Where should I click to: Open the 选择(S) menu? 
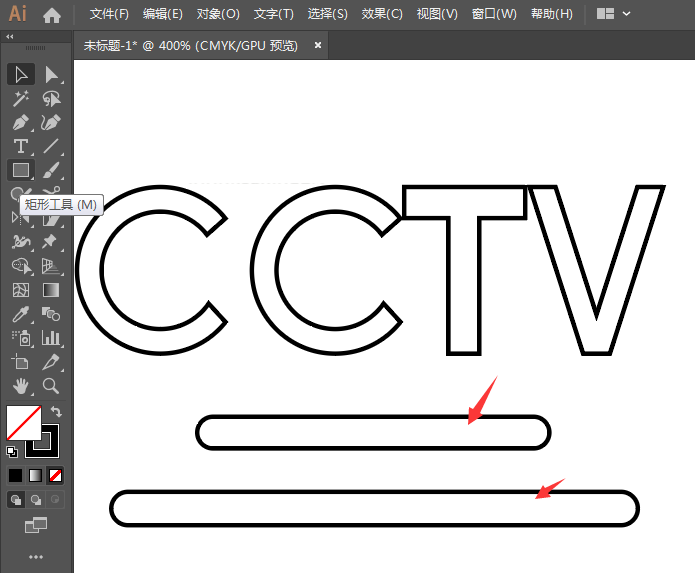click(x=328, y=14)
